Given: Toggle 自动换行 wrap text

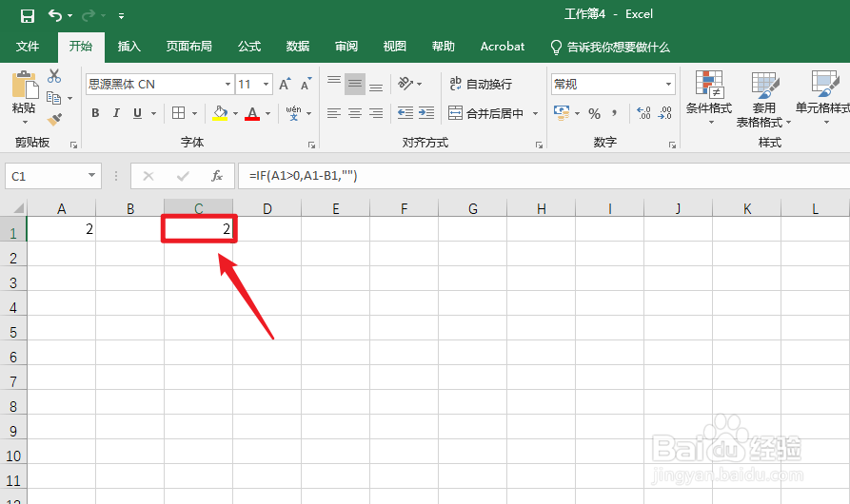Looking at the screenshot, I should point(481,84).
